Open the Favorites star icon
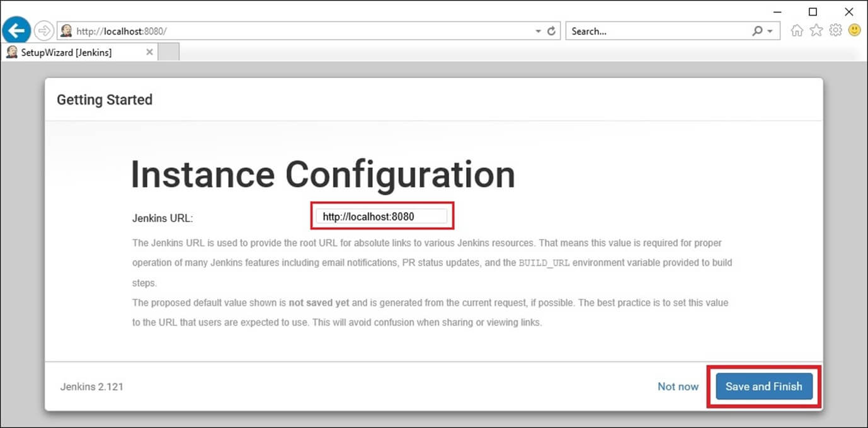868x428 pixels. click(x=816, y=30)
